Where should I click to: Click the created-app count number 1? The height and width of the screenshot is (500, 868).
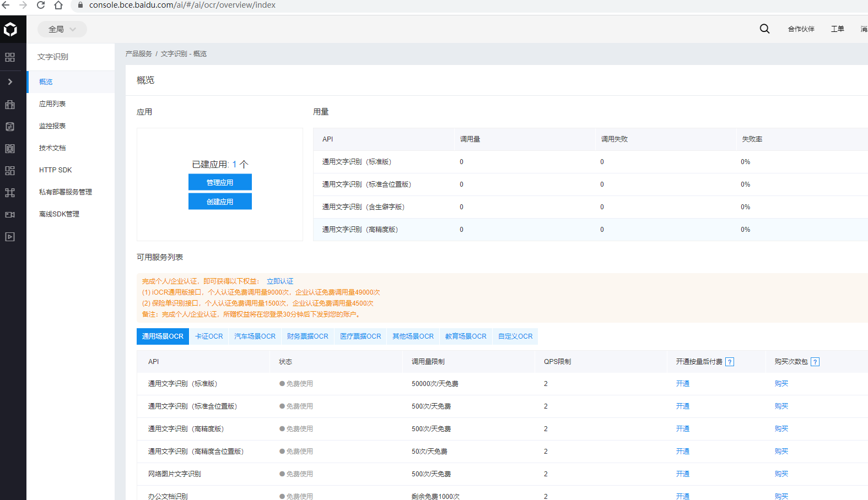coord(234,164)
